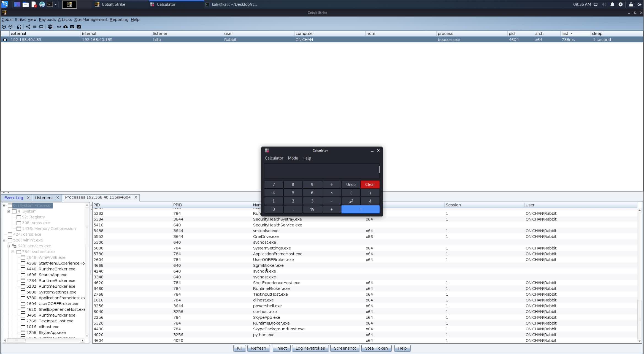Viewport: 644px width, 354px height.
Task: Collapse the 500: wininit.exe branch
Action: (x=4, y=240)
